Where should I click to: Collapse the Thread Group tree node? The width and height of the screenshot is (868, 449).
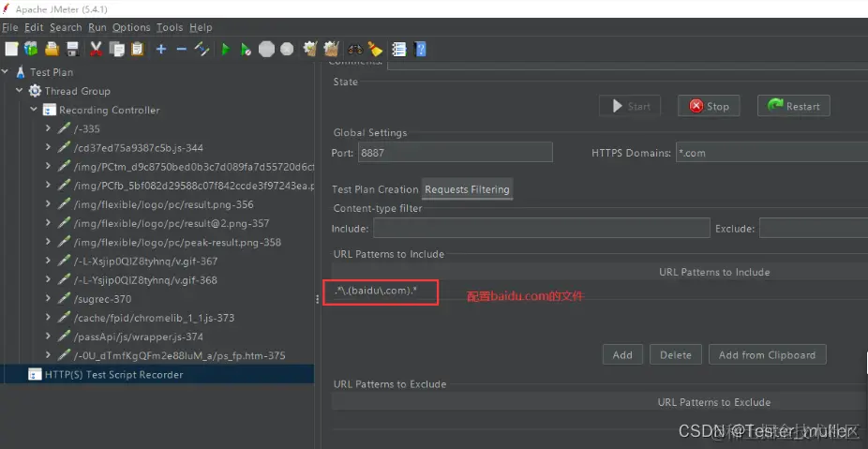(20, 91)
